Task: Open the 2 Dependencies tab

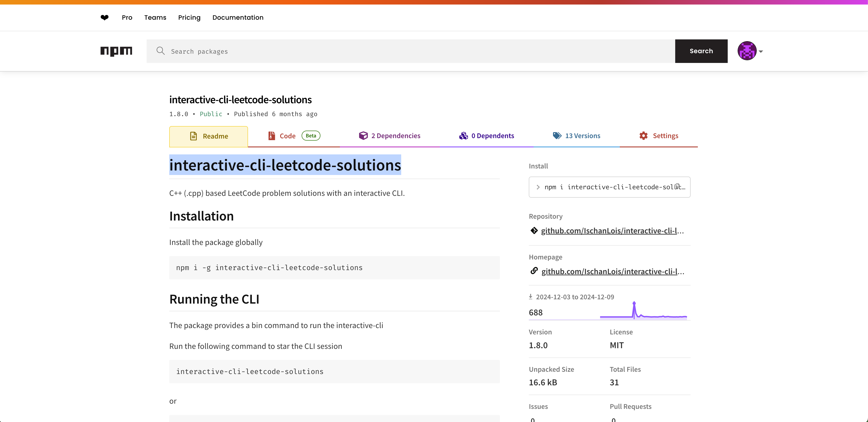Action: pyautogui.click(x=389, y=136)
